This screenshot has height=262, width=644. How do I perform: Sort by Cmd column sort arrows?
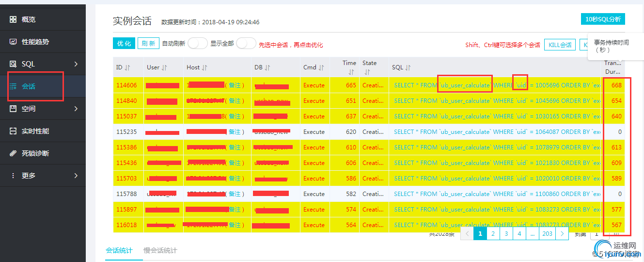321,67
